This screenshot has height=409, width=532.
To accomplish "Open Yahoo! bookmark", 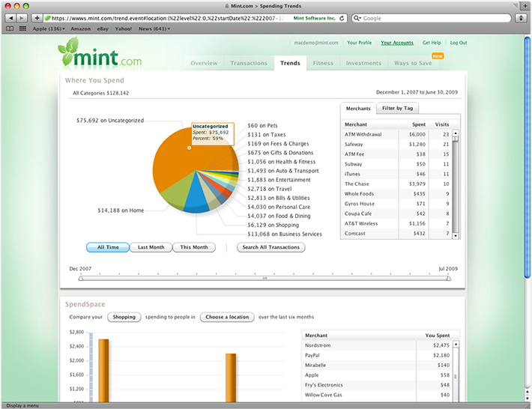I will coord(123,28).
